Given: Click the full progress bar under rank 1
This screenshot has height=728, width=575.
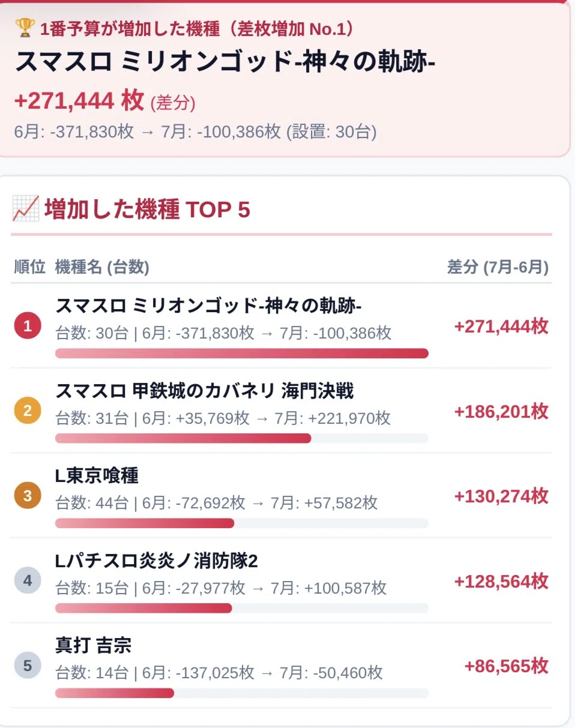Looking at the screenshot, I should coord(242,353).
